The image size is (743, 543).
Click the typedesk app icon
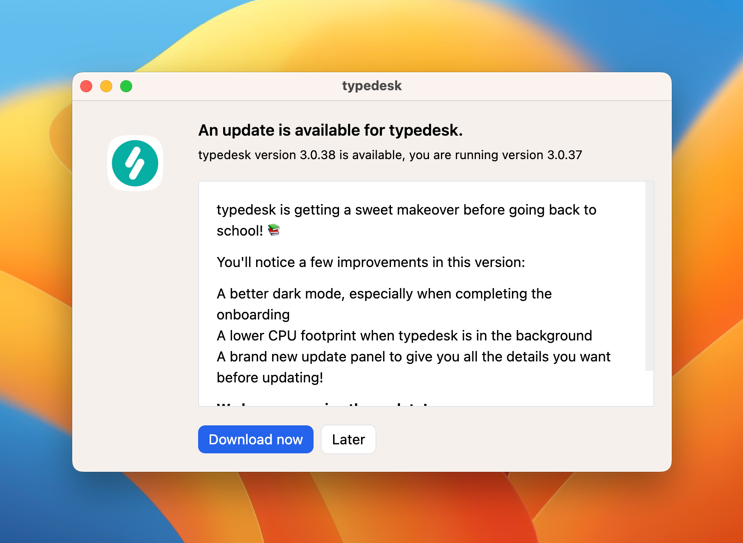coord(135,163)
